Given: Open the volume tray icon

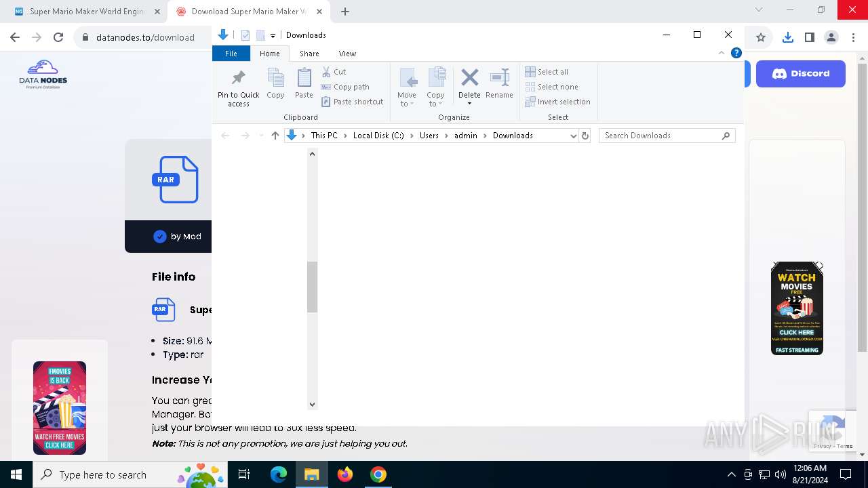Looking at the screenshot, I should point(780,474).
